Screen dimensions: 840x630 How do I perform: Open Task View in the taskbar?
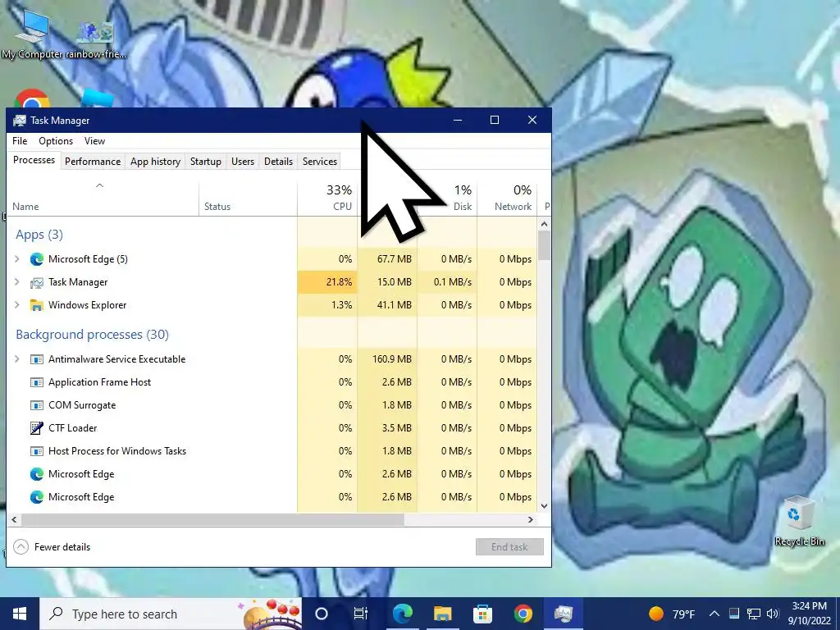[x=361, y=614]
